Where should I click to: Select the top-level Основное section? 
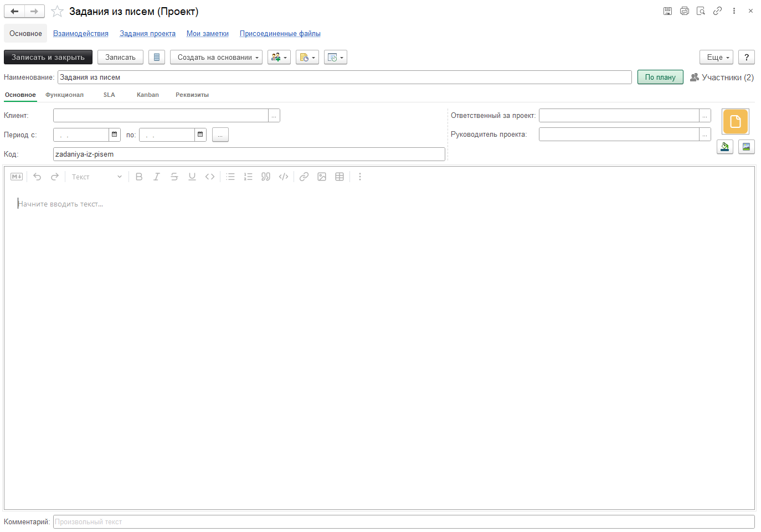(25, 33)
